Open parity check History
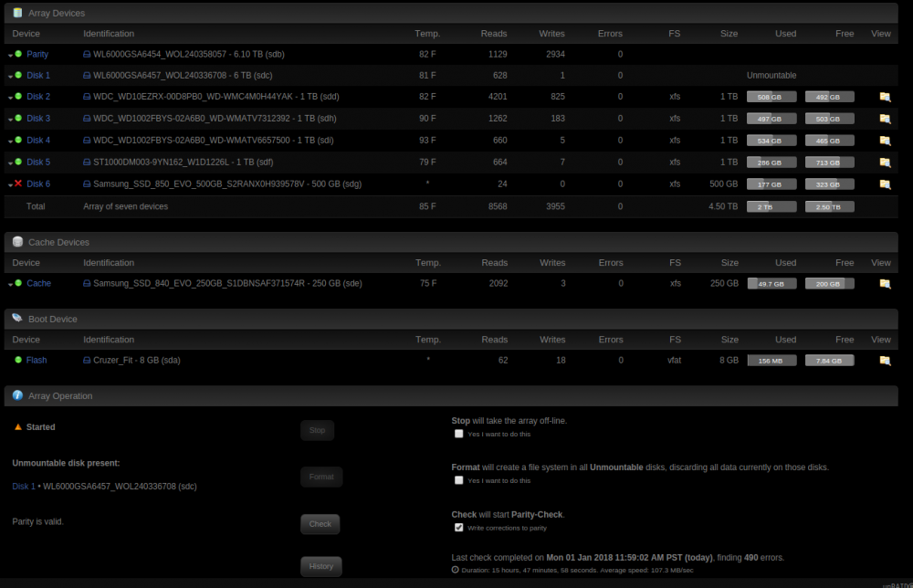Screen dimensions: 913x588 [321, 566]
